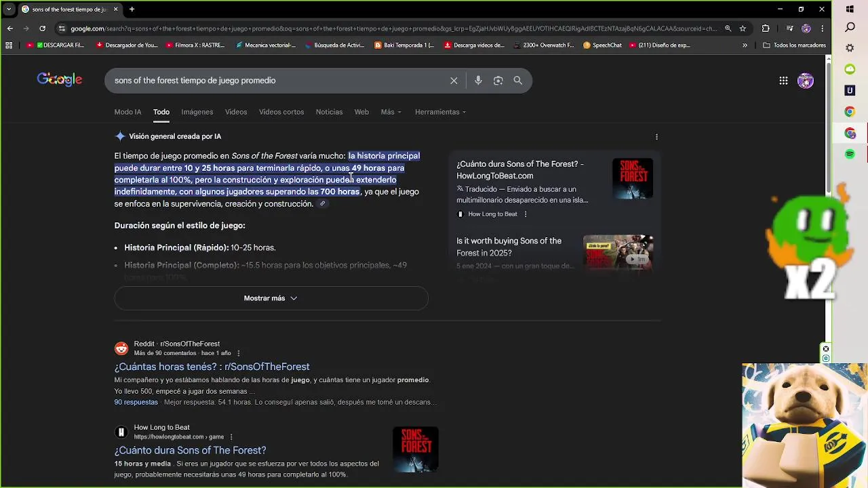Open How Long to Beat result options
Screen dimensions: 868x488
pos(231,437)
